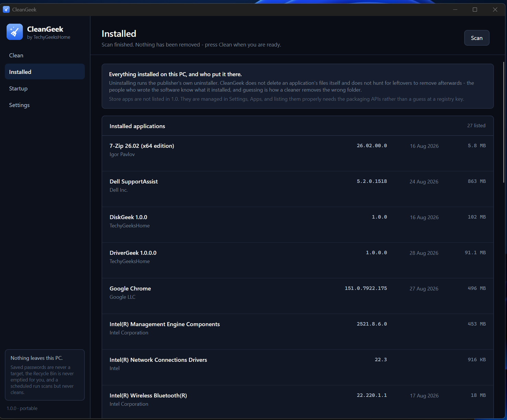Select the Installed sidebar item
Screen dimensions: 507x420
pos(45,72)
